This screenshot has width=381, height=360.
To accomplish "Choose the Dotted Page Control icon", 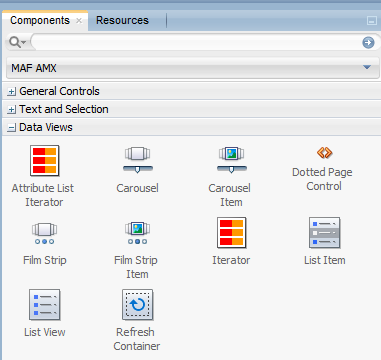I will tap(325, 153).
